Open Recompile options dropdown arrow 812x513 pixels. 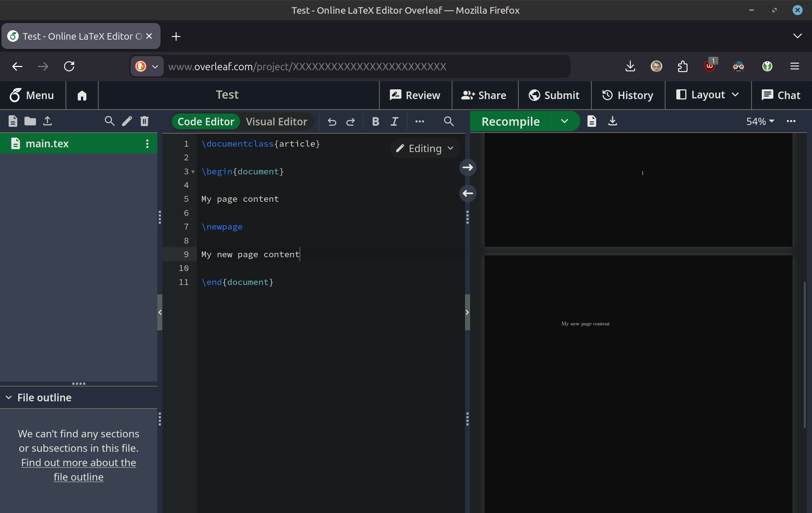pyautogui.click(x=564, y=121)
